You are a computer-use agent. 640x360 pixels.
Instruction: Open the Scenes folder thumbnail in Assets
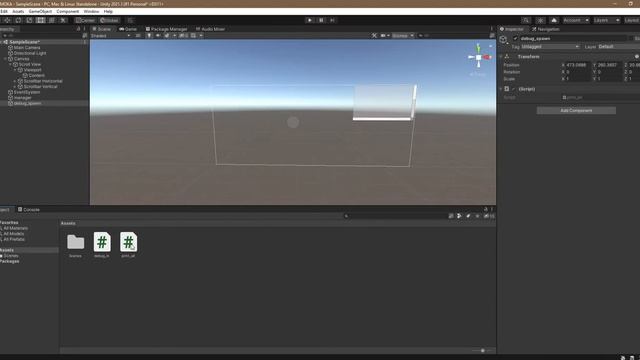[x=76, y=242]
